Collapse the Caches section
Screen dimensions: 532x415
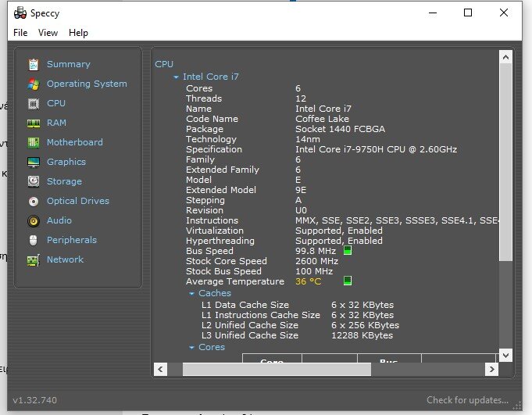(x=191, y=293)
